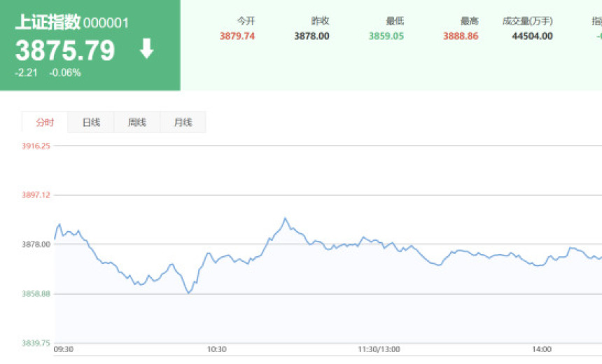
Task: Select the 分时 tab
Action: click(45, 122)
